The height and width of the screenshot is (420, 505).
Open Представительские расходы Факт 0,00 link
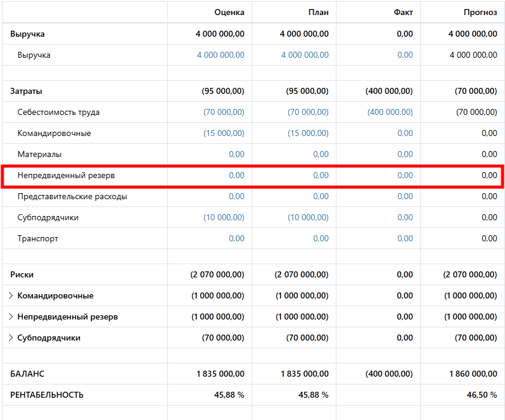[405, 196]
